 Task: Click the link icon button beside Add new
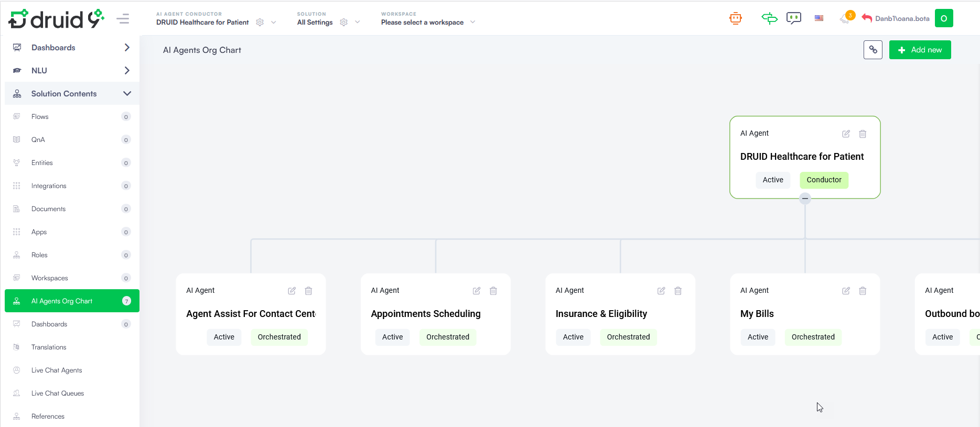[873, 50]
